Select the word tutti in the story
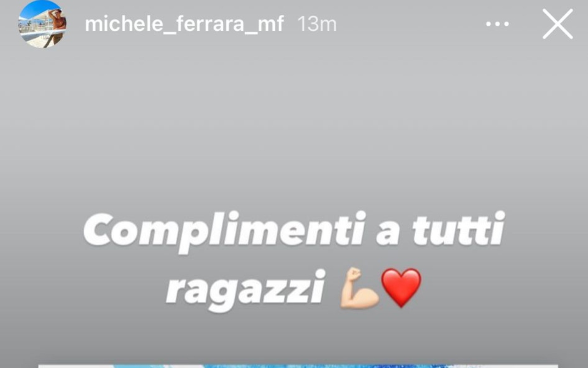 click(458, 228)
